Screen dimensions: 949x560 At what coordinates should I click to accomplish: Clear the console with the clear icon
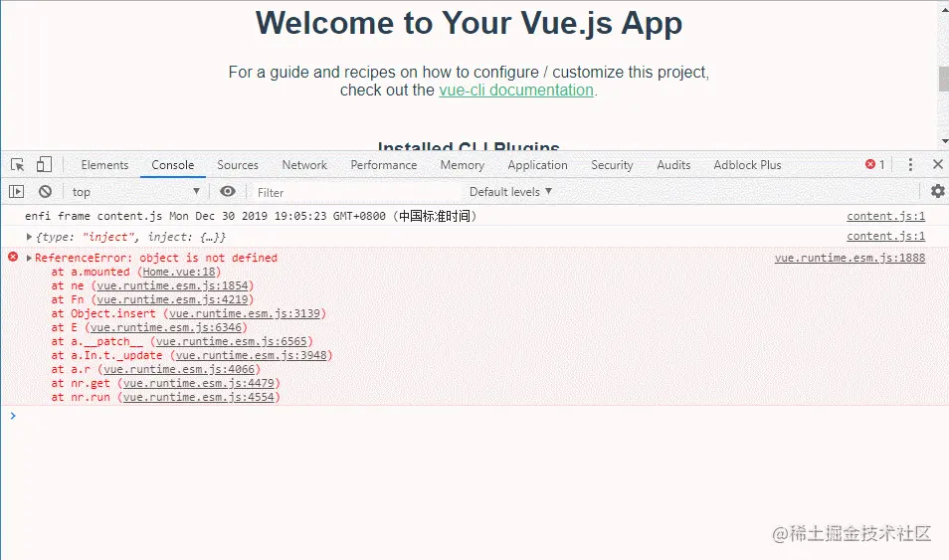pyautogui.click(x=45, y=192)
